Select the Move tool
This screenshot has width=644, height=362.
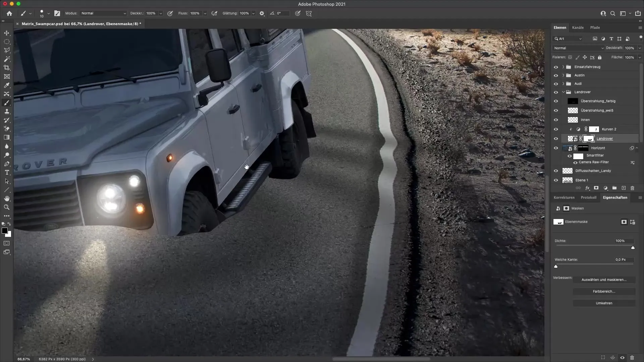[7, 33]
